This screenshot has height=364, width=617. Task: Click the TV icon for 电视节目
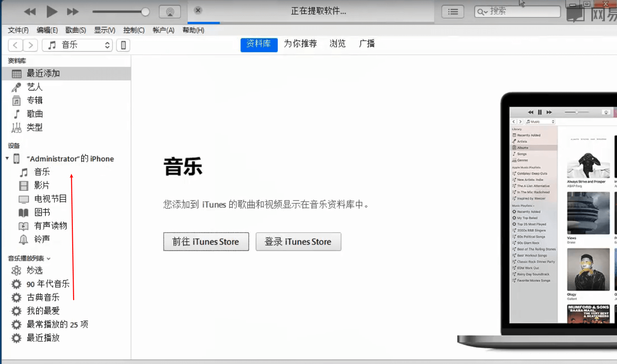click(24, 200)
